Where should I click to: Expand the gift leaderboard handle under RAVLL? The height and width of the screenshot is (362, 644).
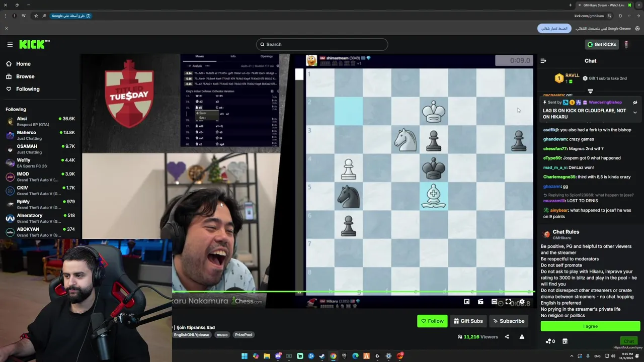590,92
